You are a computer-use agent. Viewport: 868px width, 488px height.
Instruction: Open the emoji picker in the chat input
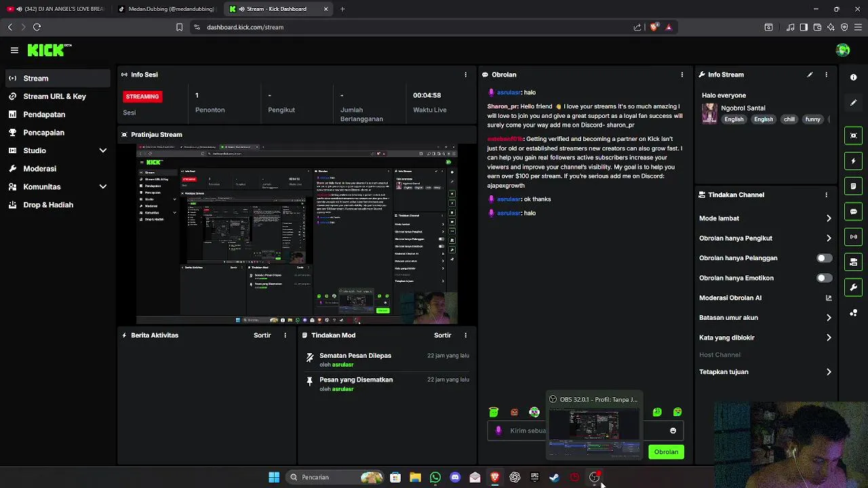tap(673, 430)
